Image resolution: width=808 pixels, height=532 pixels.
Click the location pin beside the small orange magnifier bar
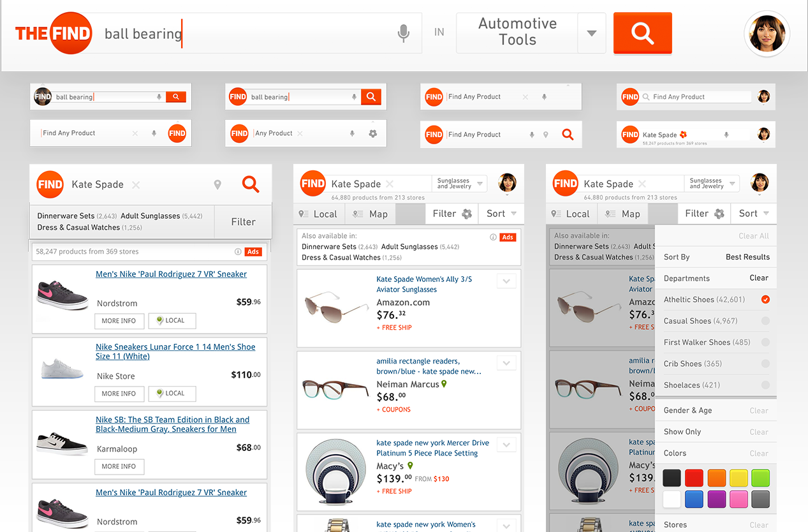[x=545, y=135]
